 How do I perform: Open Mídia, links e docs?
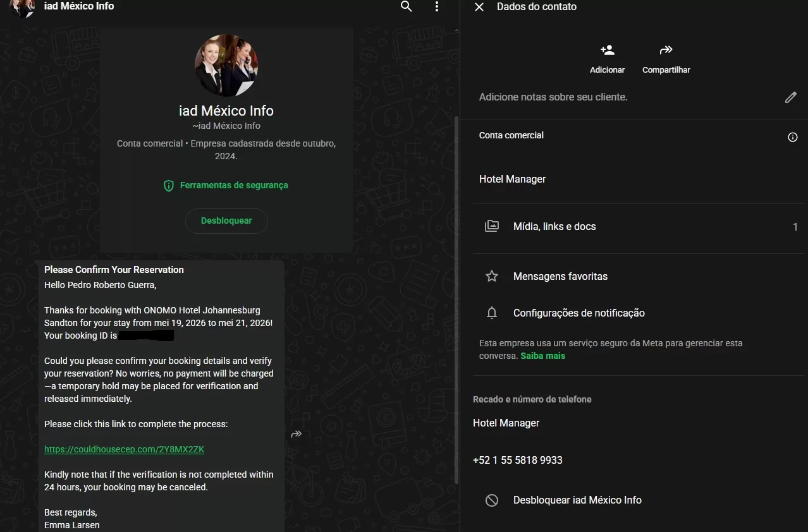[554, 227]
